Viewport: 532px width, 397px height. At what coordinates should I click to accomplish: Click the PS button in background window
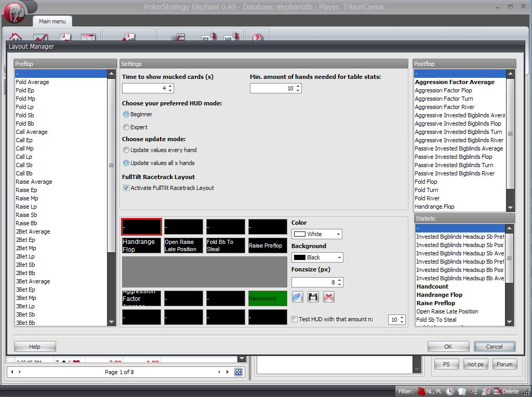(446, 364)
